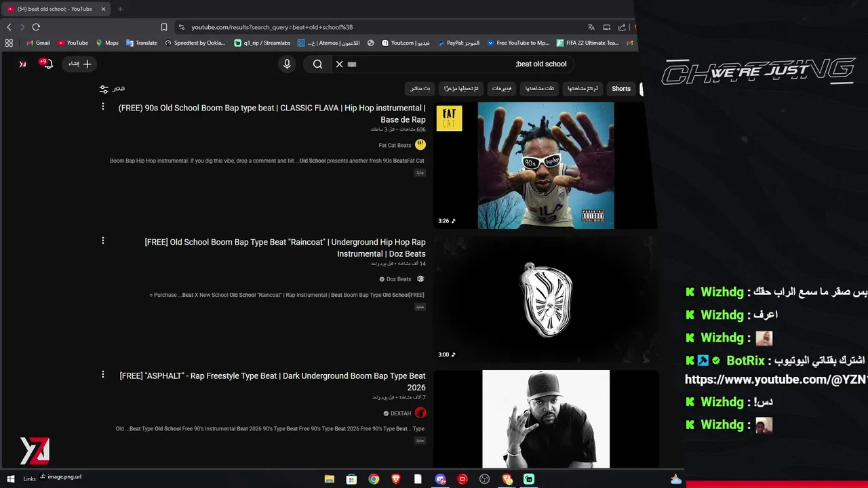Viewport: 868px width, 488px height.
Task: Click the YouTube search text field
Action: point(461,64)
